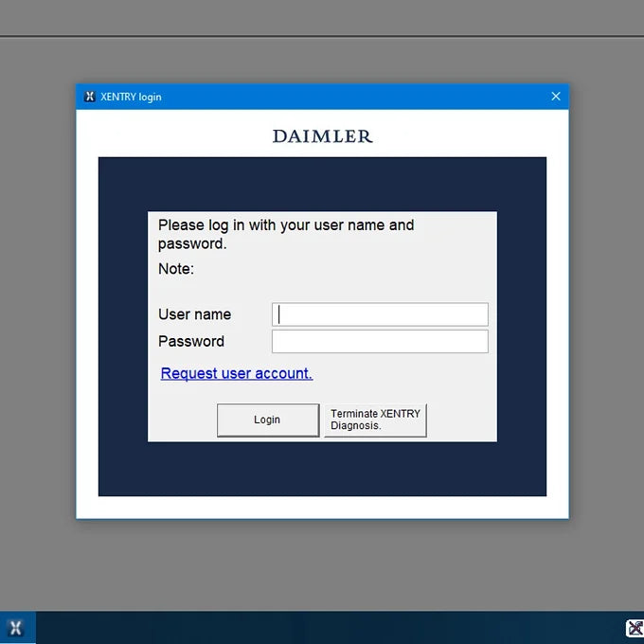Click the DAIMLER logo text
The image size is (644, 644).
[322, 136]
